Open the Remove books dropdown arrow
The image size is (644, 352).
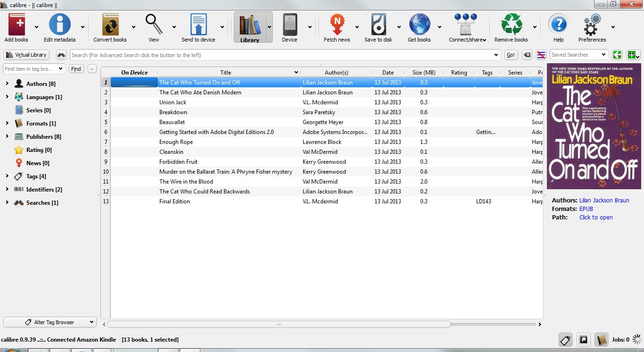click(535, 27)
